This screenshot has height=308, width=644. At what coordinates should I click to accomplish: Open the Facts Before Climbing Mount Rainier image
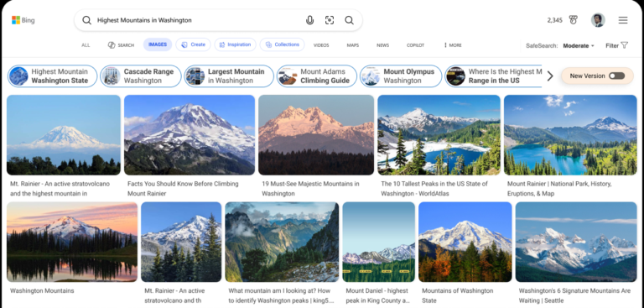coord(190,135)
